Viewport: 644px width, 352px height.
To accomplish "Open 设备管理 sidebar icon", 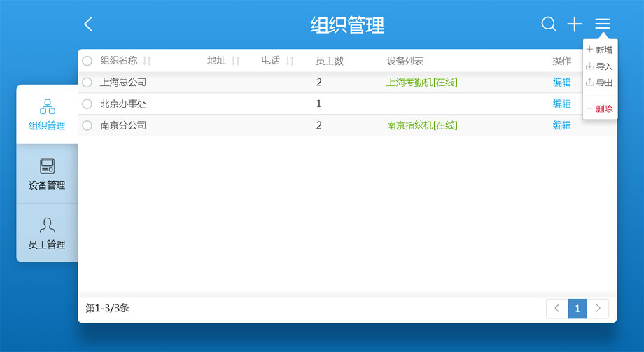I will (x=48, y=167).
